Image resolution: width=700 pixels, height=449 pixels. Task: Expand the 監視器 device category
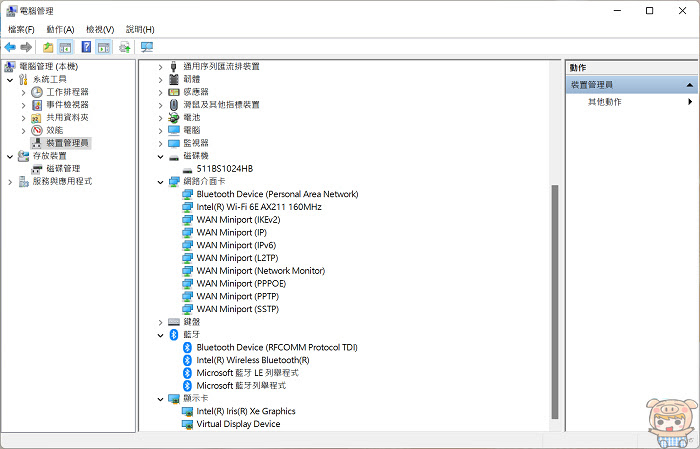pyautogui.click(x=160, y=144)
